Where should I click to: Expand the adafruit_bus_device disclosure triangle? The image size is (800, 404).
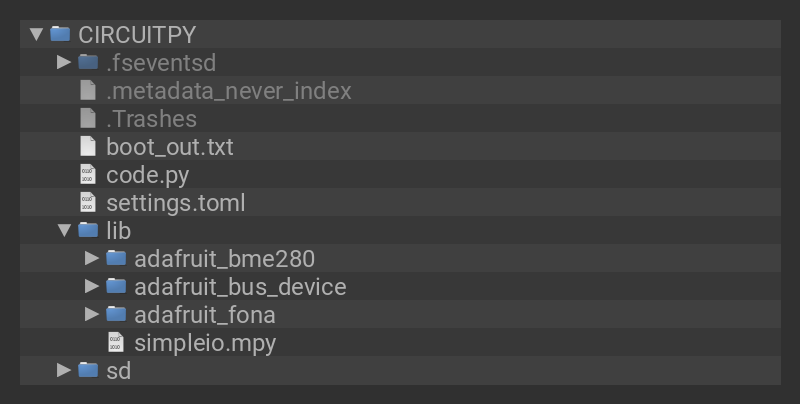pyautogui.click(x=92, y=287)
